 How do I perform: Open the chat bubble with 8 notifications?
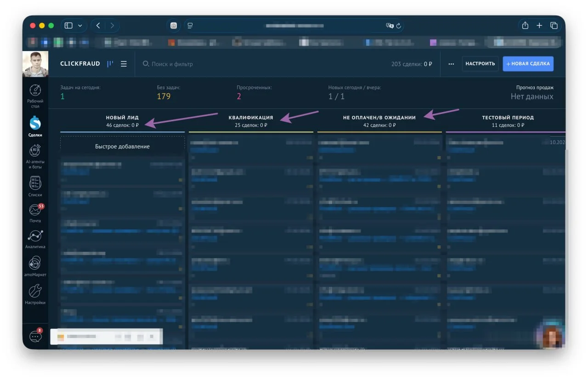point(35,336)
